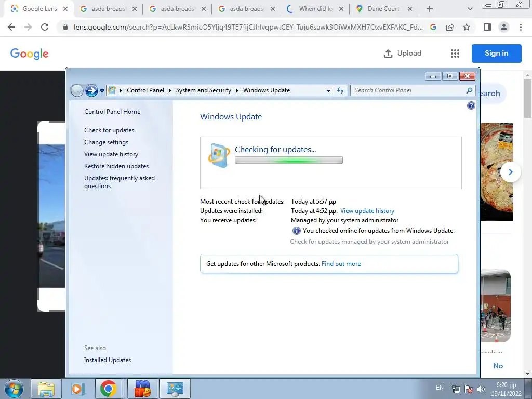This screenshot has width=532, height=399.
Task: Open the colorful blocks app in taskbar
Action: [x=142, y=389]
